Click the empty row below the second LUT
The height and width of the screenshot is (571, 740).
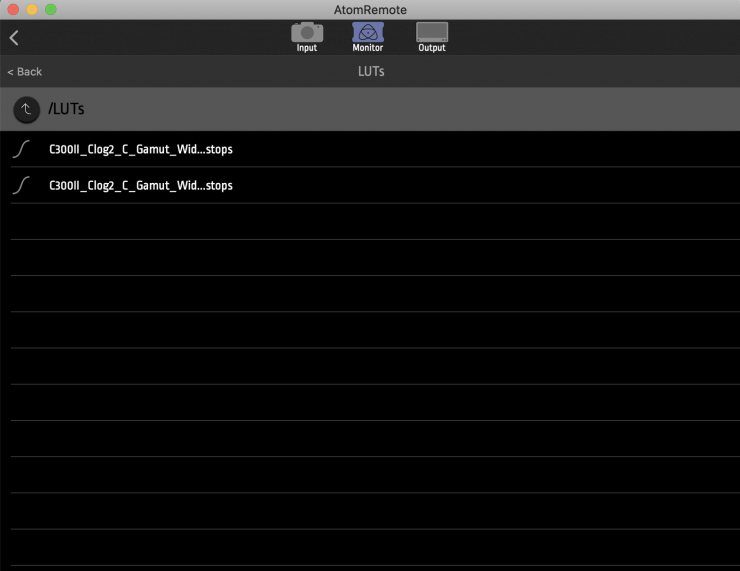[x=370, y=222]
